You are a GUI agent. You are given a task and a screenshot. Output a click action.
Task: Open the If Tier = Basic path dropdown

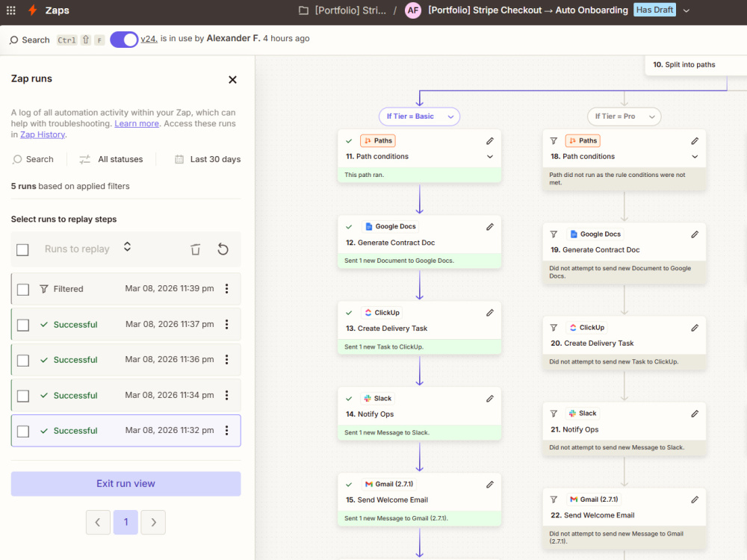point(419,116)
